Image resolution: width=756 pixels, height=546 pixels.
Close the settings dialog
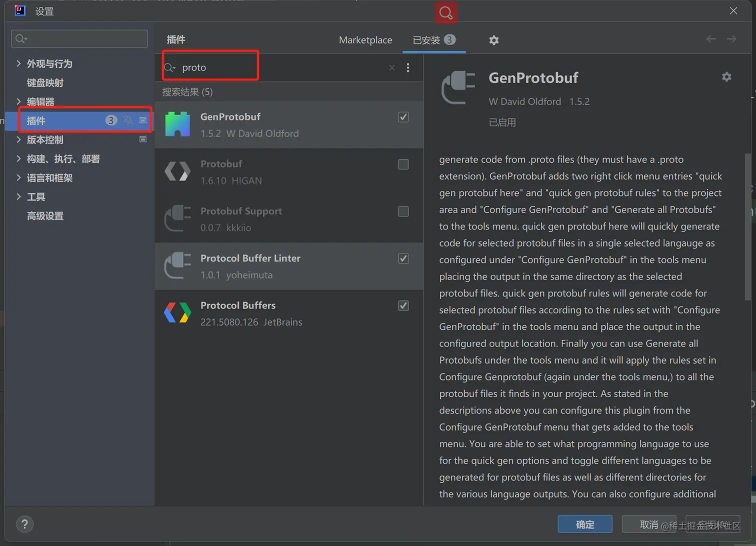point(733,10)
